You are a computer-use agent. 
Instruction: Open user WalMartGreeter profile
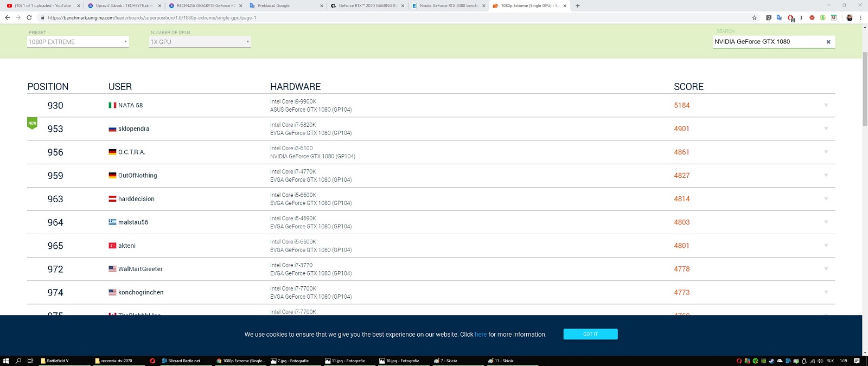[x=140, y=269]
